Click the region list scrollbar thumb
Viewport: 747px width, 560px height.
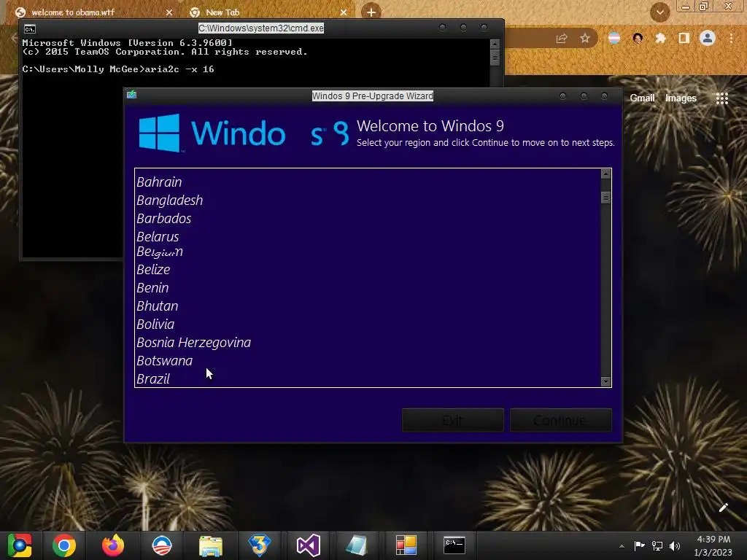click(605, 197)
